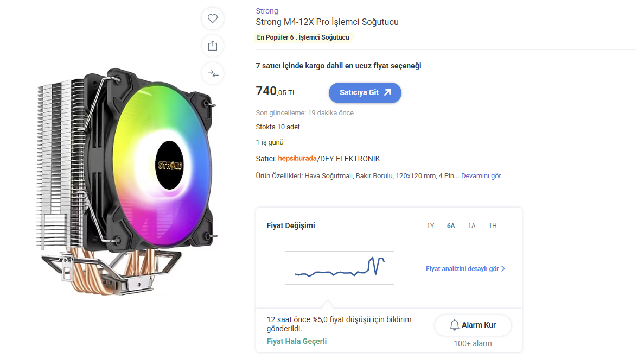The width and height of the screenshot is (644, 364).
Task: Select the 1Y price range tab
Action: coord(430,226)
